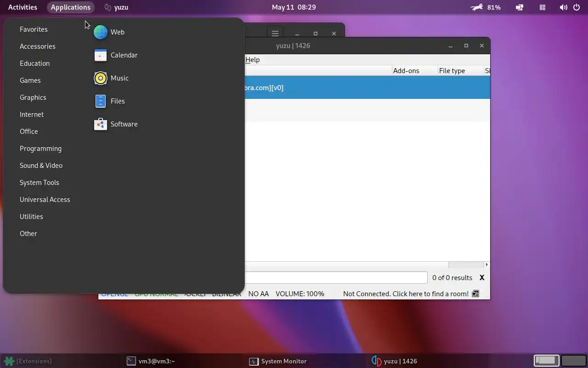This screenshot has width=588, height=368.
Task: Open the Utilities category
Action: (31, 217)
